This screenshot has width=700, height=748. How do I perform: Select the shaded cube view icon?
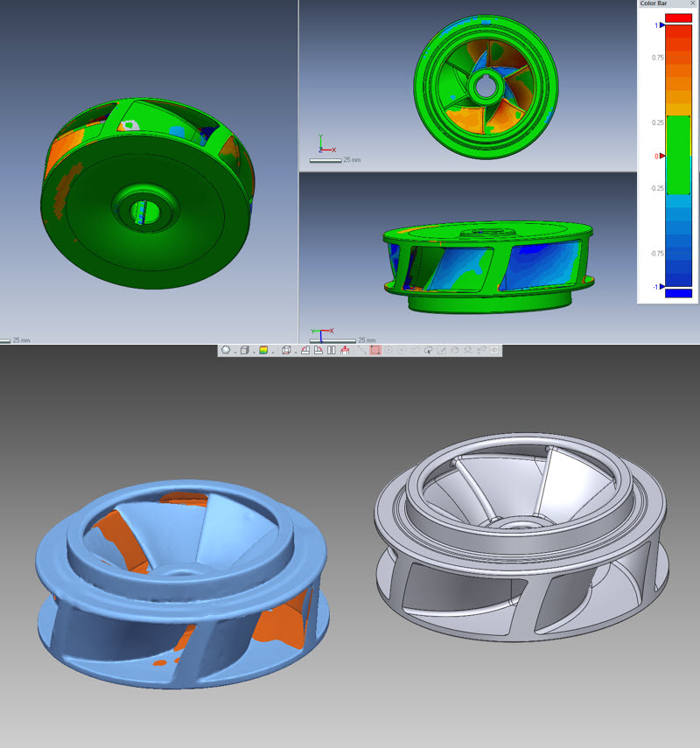245,350
